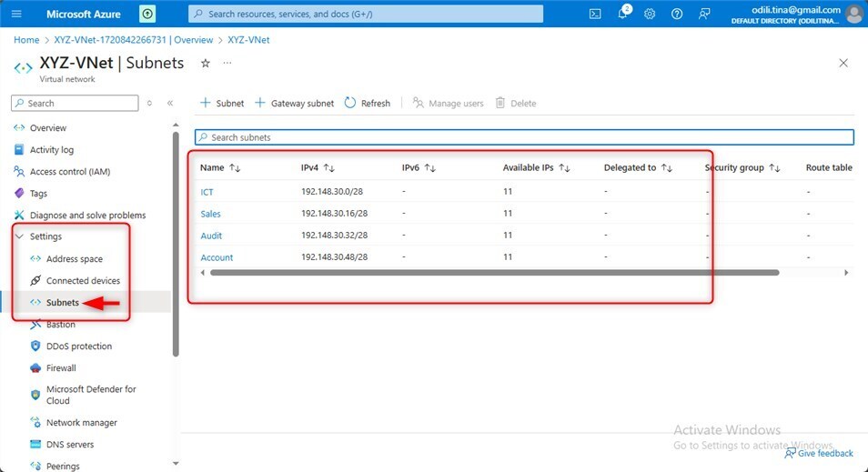The height and width of the screenshot is (472, 868).
Task: Open the notifications bell icon
Action: tap(622, 14)
